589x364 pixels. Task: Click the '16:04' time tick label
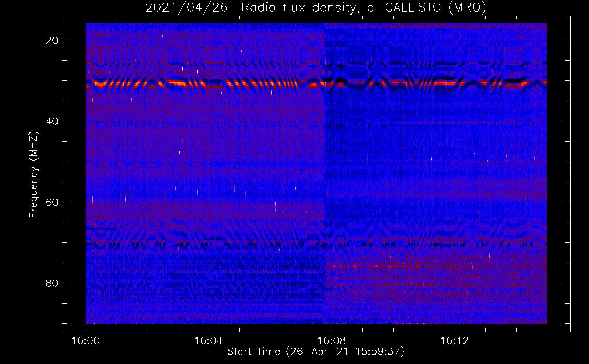[209, 341]
